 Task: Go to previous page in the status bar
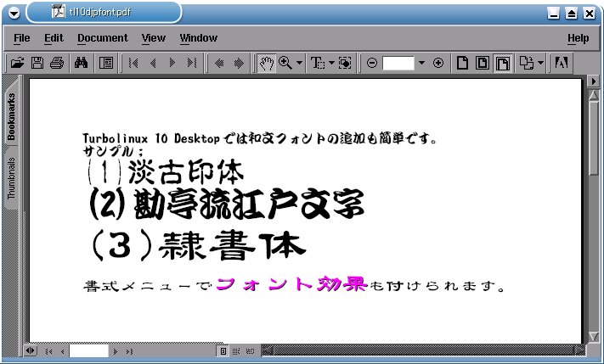63,351
